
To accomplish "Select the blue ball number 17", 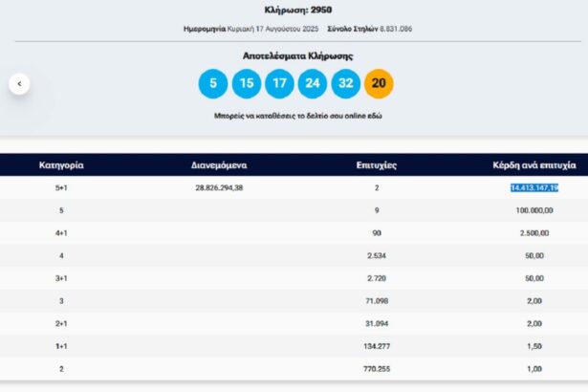I will pyautogui.click(x=279, y=84).
